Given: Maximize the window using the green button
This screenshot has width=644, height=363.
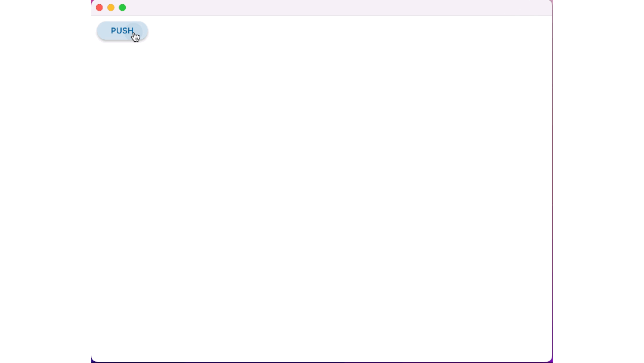Looking at the screenshot, I should point(122,7).
